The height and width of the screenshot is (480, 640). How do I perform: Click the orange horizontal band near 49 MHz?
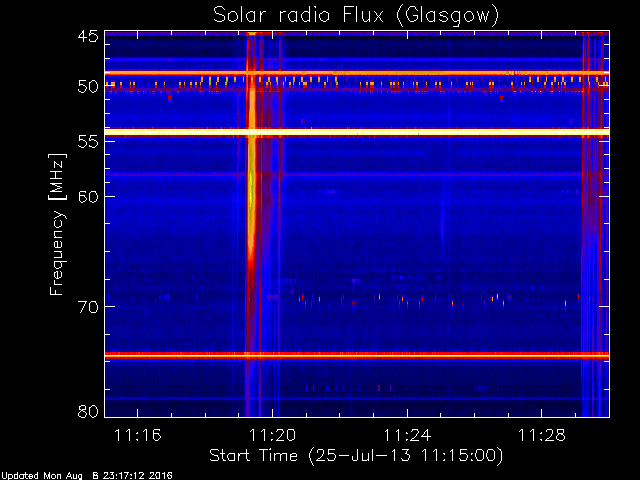point(357,73)
